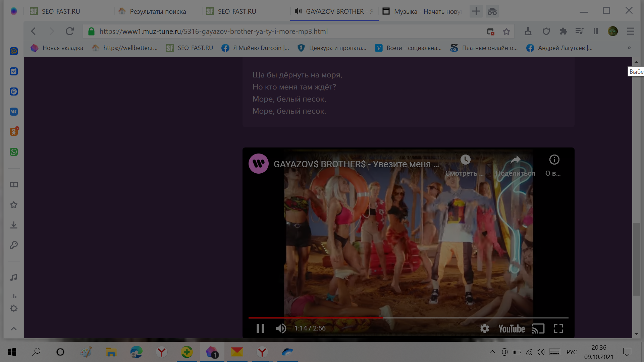
Task: Bookmark this page with the star
Action: (x=506, y=32)
